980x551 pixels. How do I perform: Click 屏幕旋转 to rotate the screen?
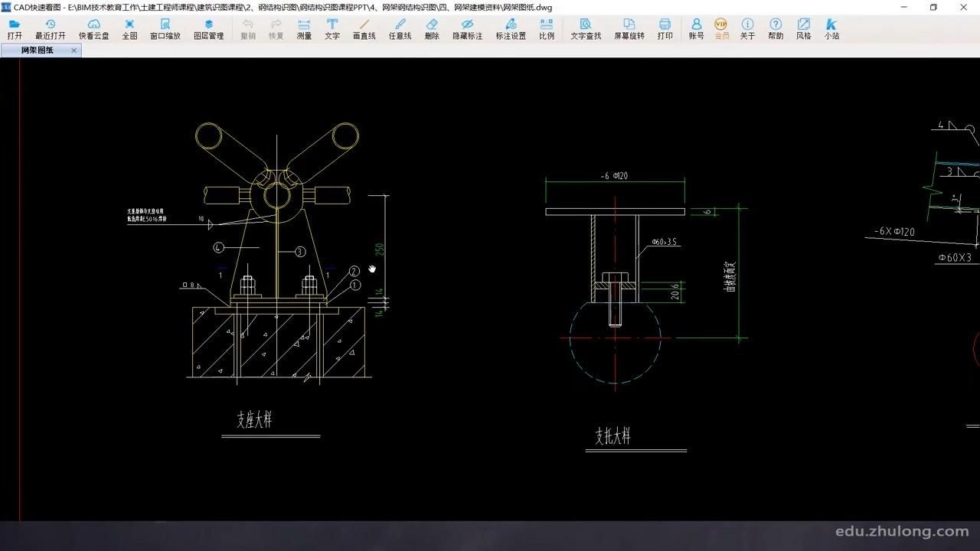click(629, 29)
